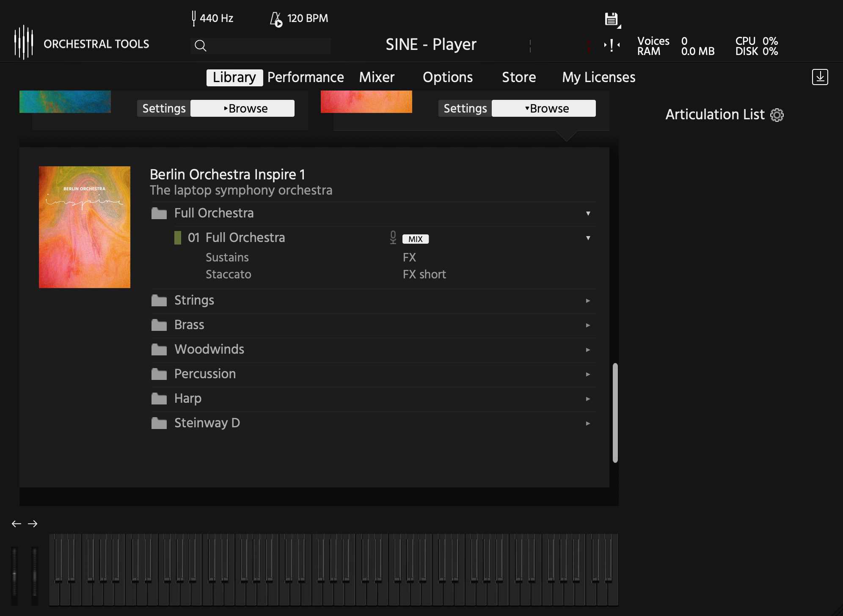Expand the Strings folder
This screenshot has width=843, height=616.
click(x=588, y=301)
